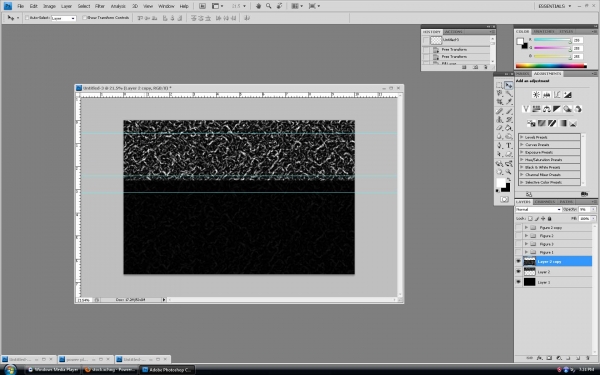The height and width of the screenshot is (375, 600).
Task: Select the Type tool
Action: (x=509, y=145)
